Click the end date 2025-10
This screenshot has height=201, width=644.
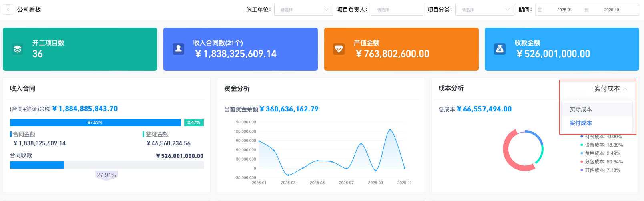tap(611, 10)
